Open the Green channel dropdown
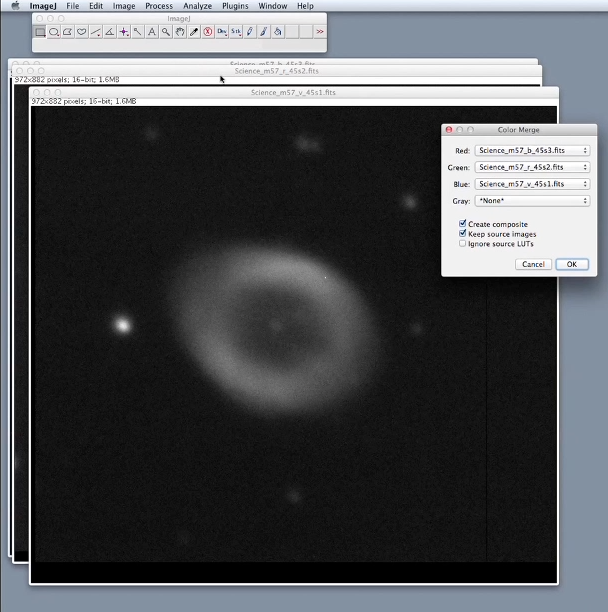 pyautogui.click(x=532, y=167)
